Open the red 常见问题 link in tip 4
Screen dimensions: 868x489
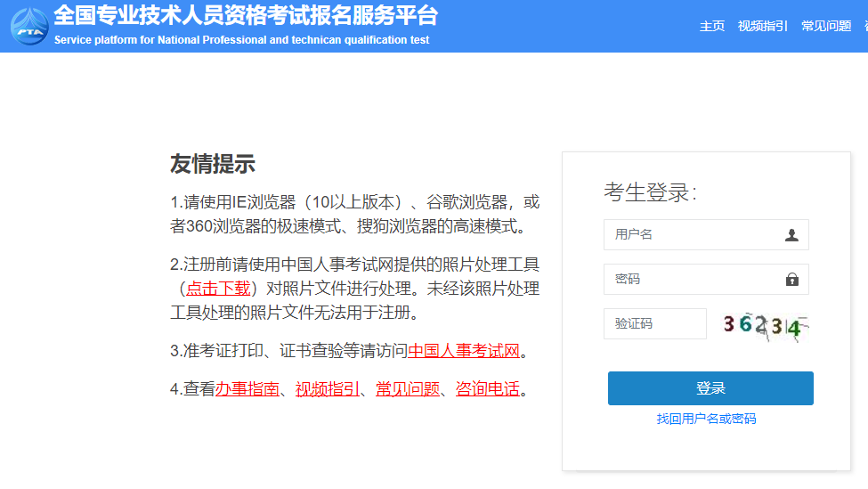click(x=408, y=388)
